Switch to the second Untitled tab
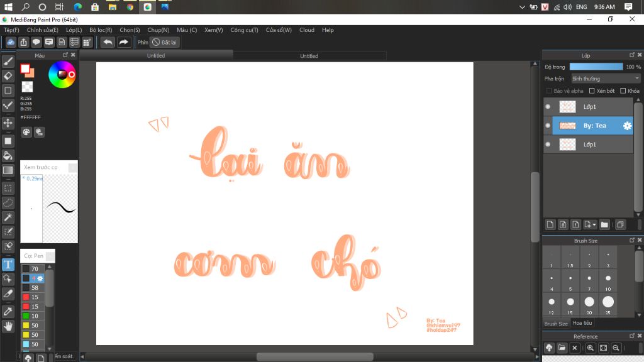This screenshot has height=362, width=644. pos(309,56)
